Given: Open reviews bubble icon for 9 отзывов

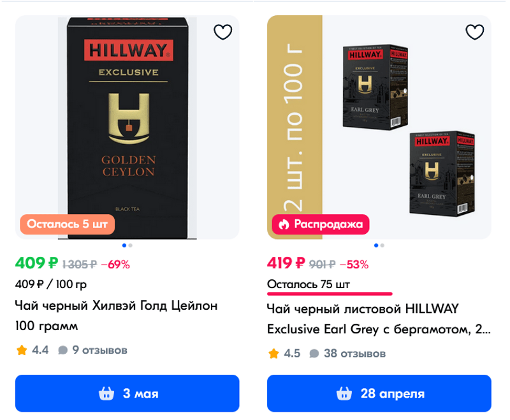Looking at the screenshot, I should tap(62, 350).
